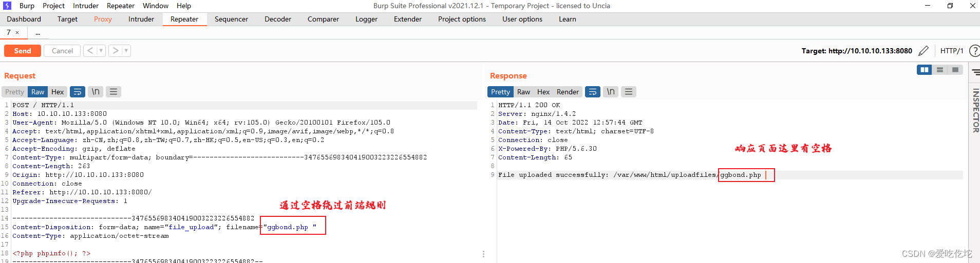Open the Inspector panel menu icon
The height and width of the screenshot is (263, 980).
point(975,73)
